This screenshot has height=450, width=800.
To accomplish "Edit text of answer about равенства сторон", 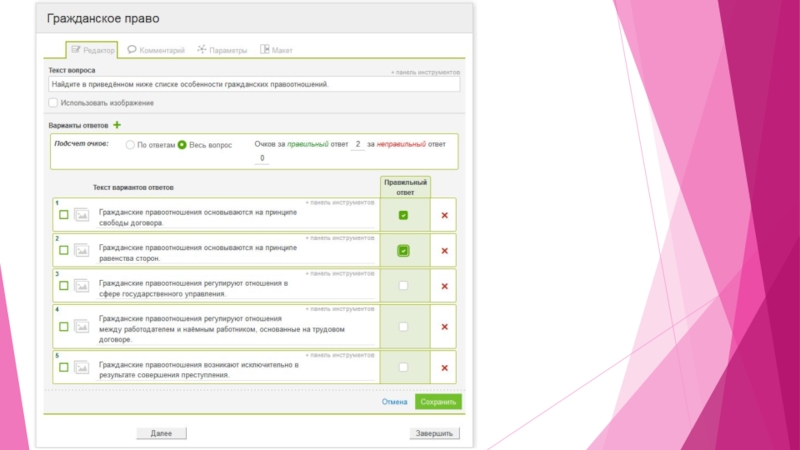I will coord(235,253).
